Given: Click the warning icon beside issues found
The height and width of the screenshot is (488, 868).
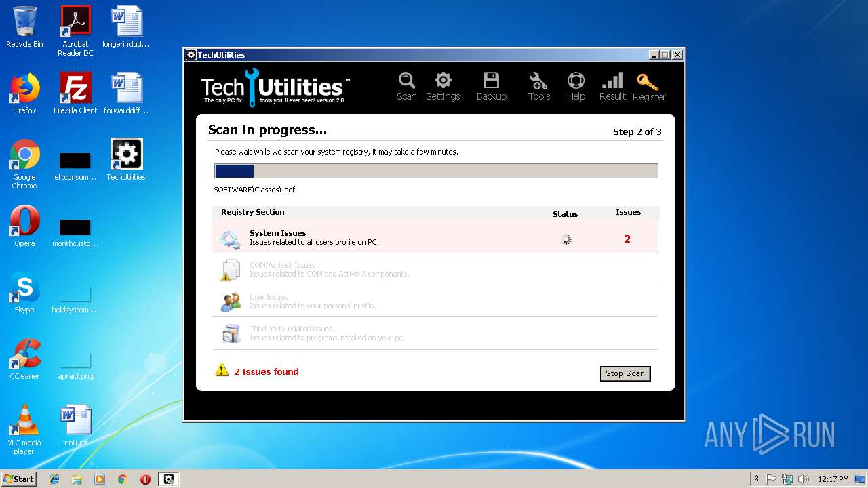Looking at the screenshot, I should pyautogui.click(x=222, y=370).
